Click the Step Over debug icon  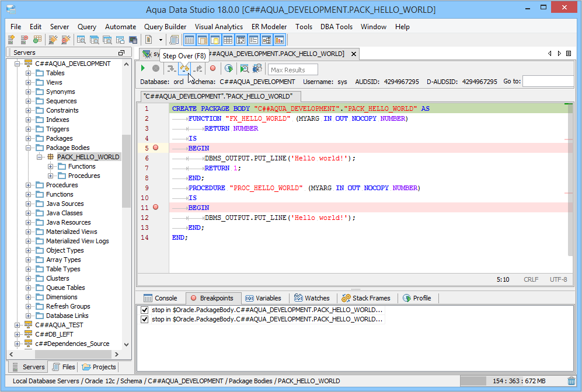pos(184,69)
